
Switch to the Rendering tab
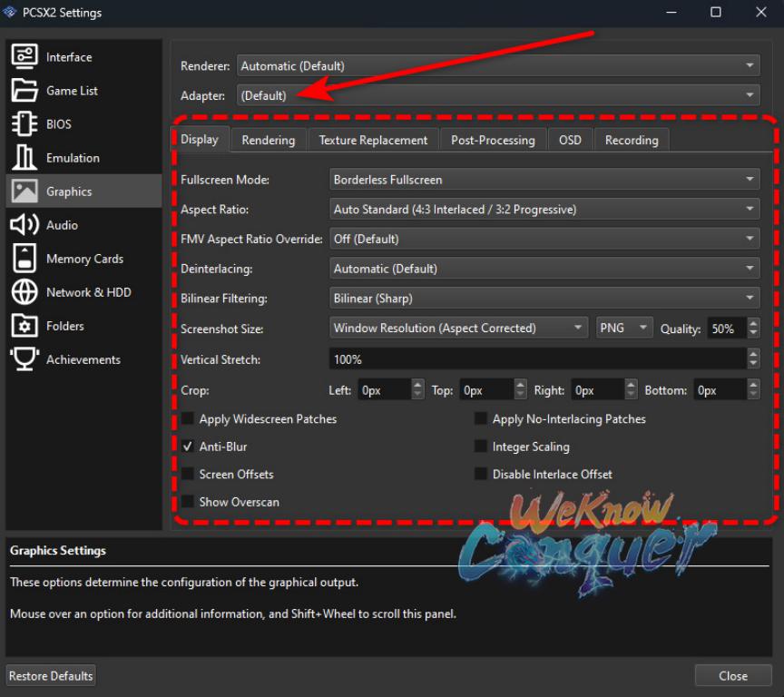(269, 140)
